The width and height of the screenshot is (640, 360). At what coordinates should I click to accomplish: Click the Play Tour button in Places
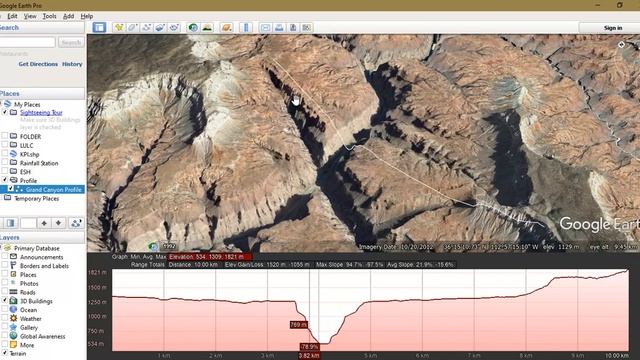pyautogui.click(x=76, y=223)
